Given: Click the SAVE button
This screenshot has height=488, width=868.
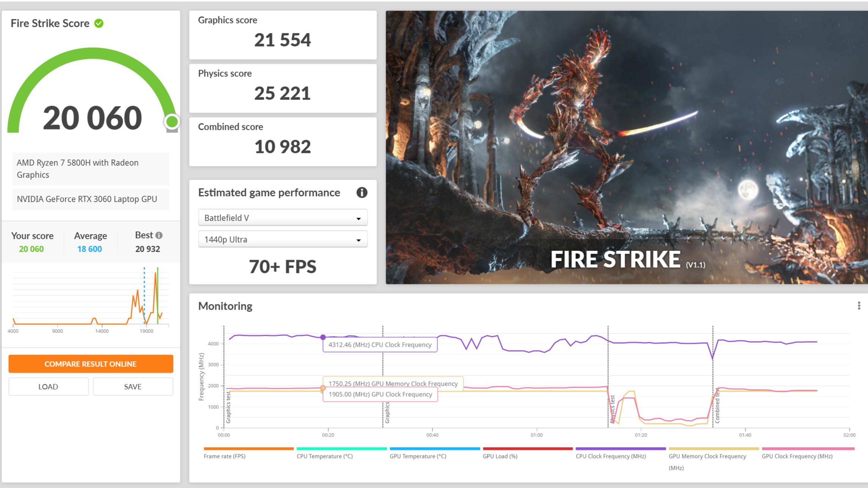Looking at the screenshot, I should (x=133, y=387).
